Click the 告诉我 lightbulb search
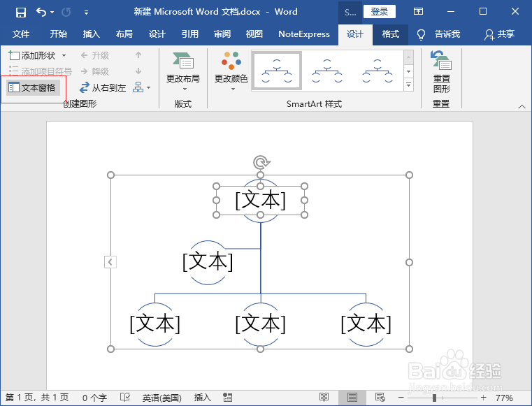532x406 pixels. 440,34
